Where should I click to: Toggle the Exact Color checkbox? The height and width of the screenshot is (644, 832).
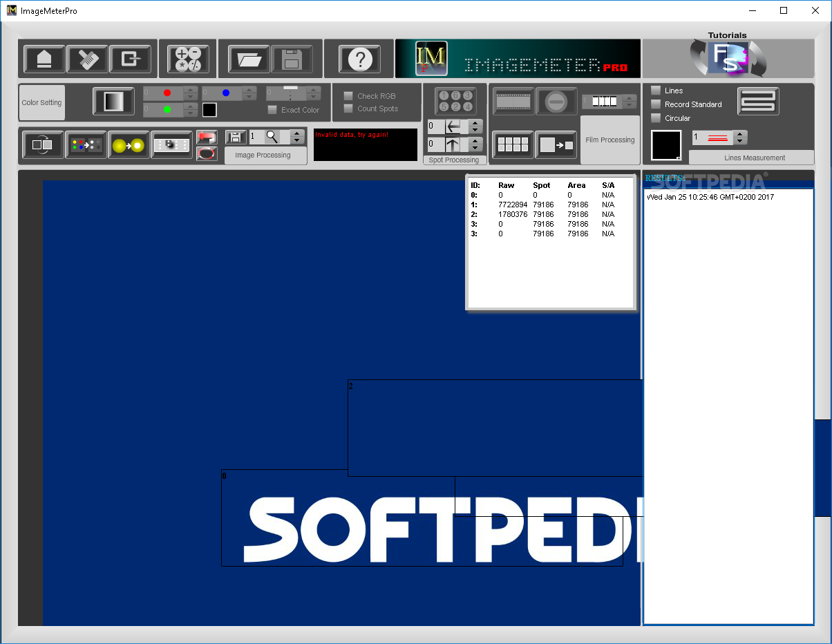(x=272, y=110)
